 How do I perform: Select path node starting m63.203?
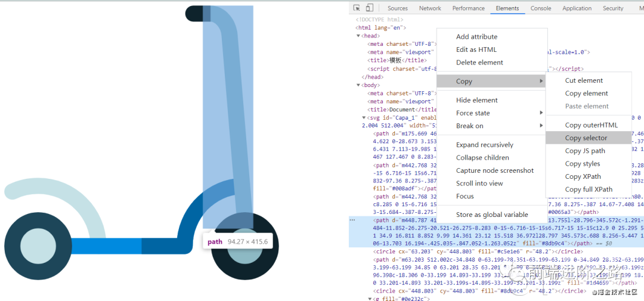pyautogui.click(x=509, y=271)
